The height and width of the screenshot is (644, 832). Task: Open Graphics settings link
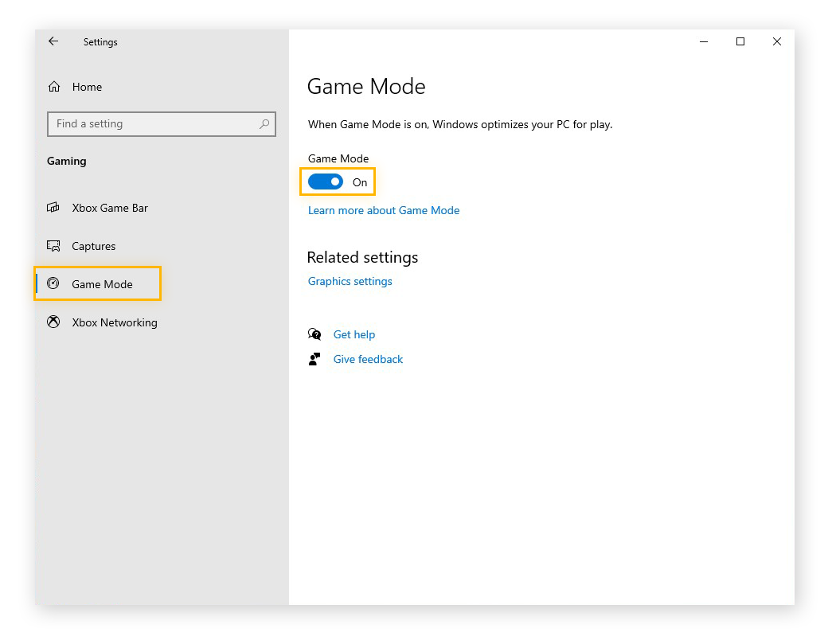[350, 281]
